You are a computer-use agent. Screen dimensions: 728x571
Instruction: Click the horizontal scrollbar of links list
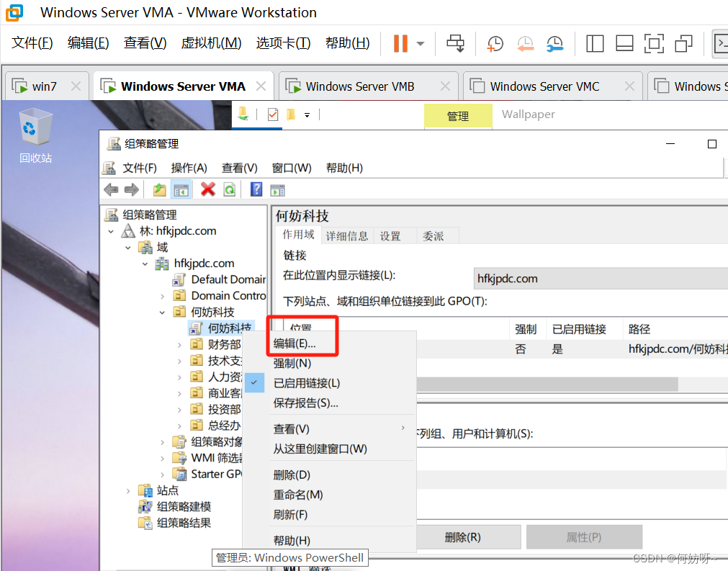(547, 385)
